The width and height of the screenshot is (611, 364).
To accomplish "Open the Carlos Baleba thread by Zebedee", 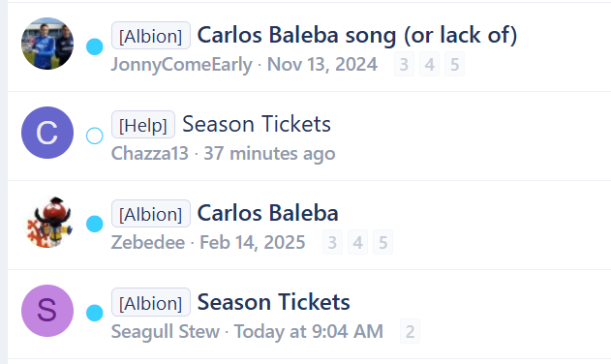I will pyautogui.click(x=267, y=213).
